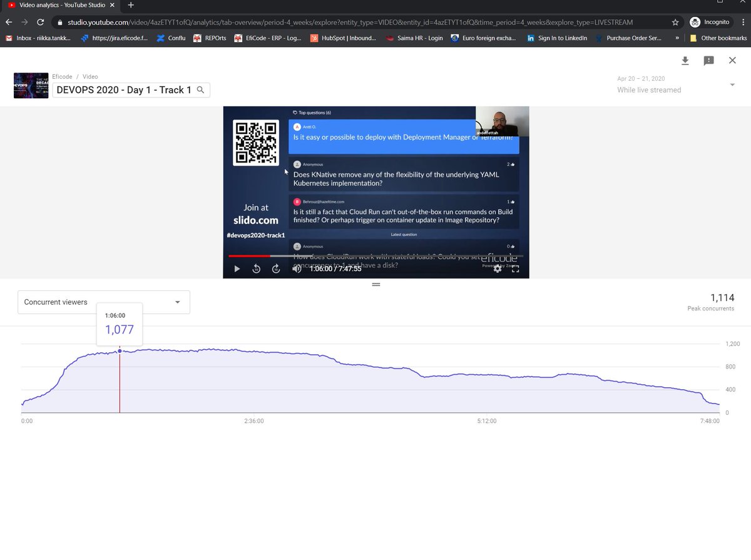The height and width of the screenshot is (560, 751).
Task: Open the Saima HR - Login bookmark
Action: click(x=414, y=38)
